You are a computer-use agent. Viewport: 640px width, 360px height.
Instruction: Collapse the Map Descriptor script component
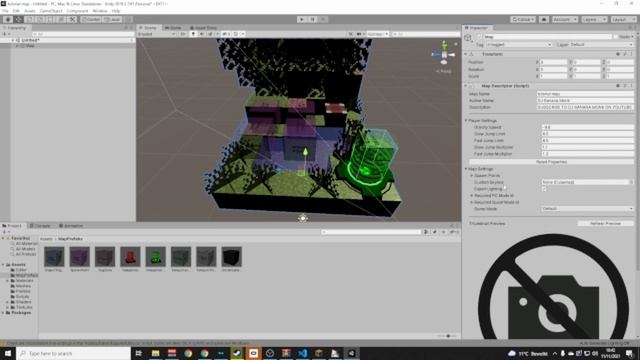466,86
